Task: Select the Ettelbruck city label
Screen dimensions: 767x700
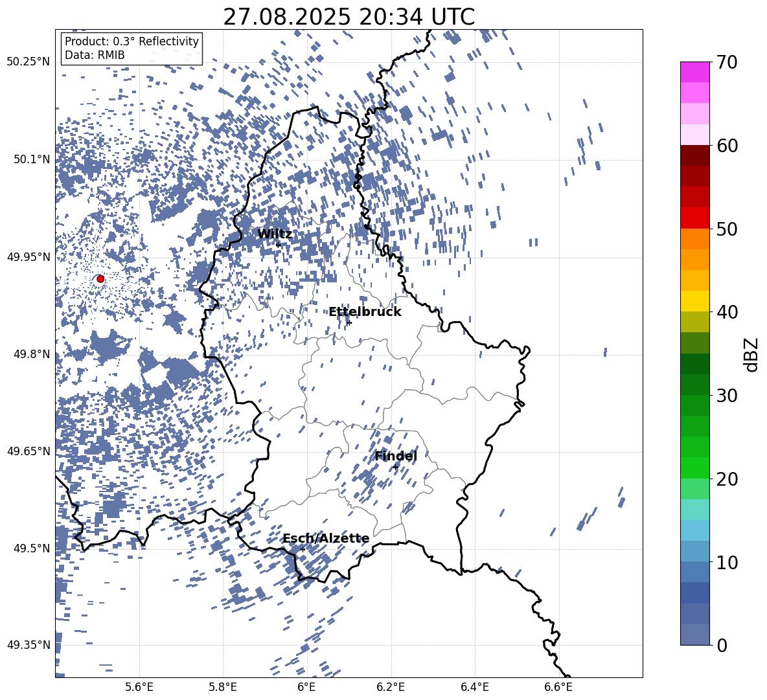Action: coord(365,312)
